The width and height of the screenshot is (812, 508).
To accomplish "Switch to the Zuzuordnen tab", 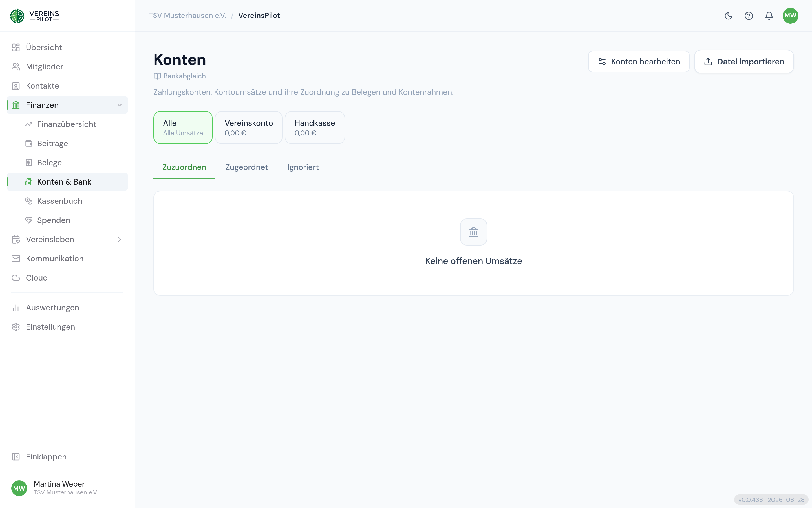I will pyautogui.click(x=184, y=167).
